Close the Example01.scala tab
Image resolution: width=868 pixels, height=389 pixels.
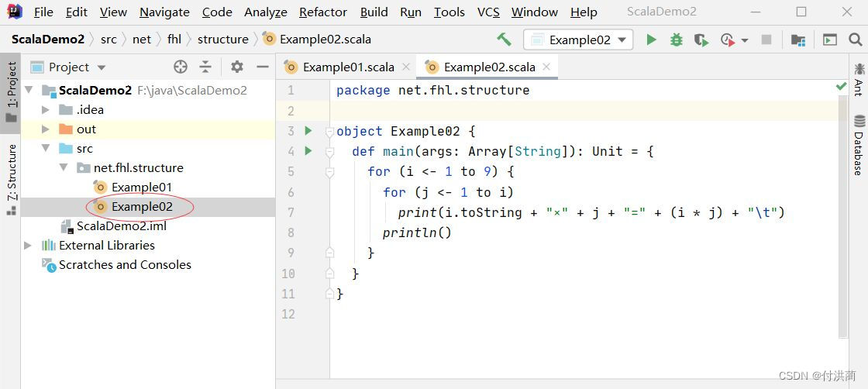pyautogui.click(x=406, y=67)
